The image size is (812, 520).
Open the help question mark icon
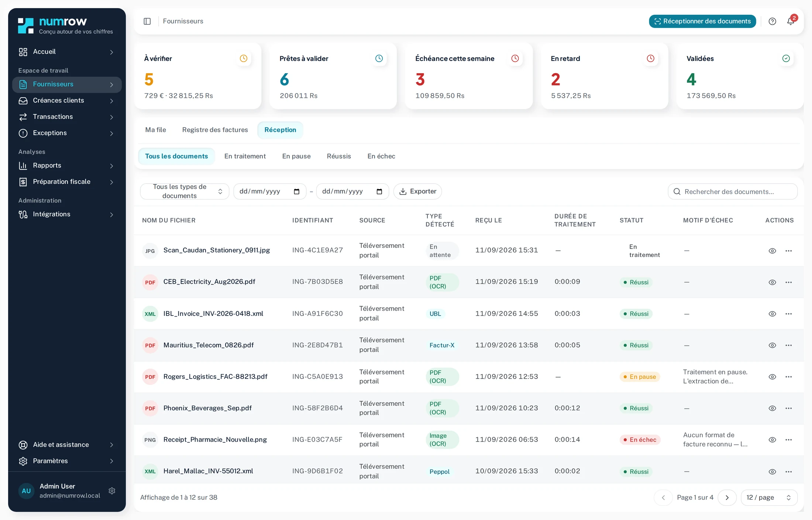point(772,21)
